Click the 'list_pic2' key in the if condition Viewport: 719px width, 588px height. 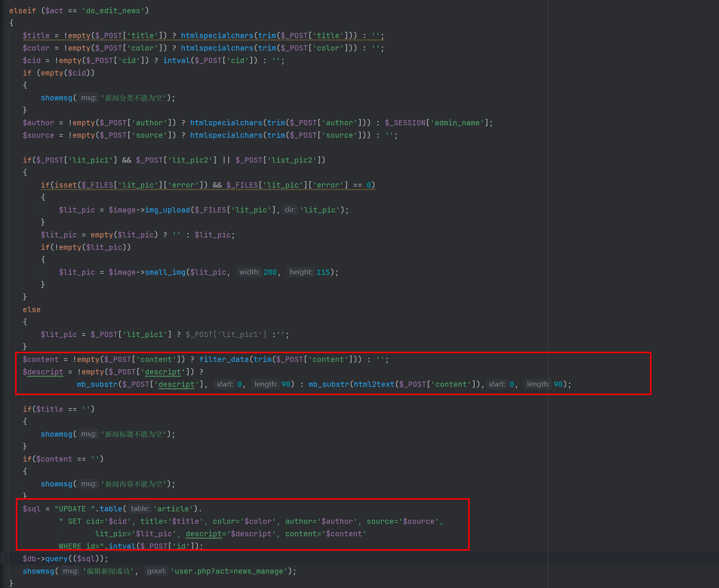(x=292, y=160)
